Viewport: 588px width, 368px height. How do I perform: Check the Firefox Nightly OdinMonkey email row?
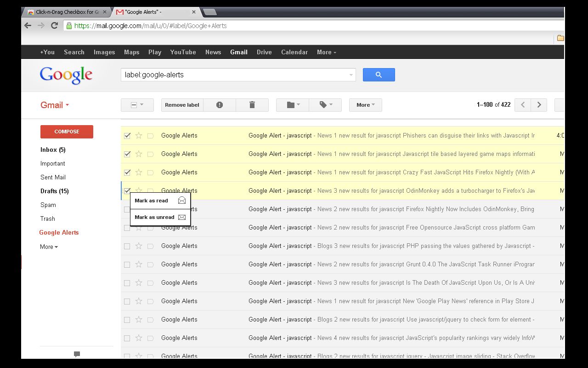[x=127, y=209]
